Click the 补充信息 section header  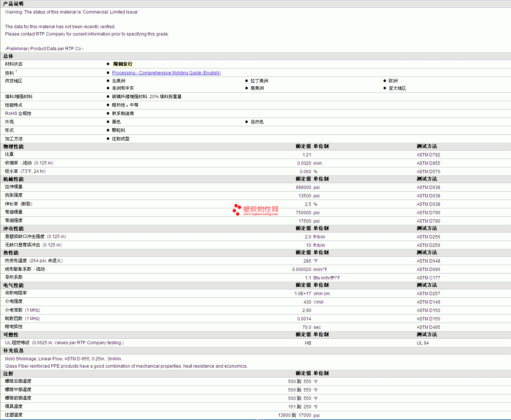pyautogui.click(x=13, y=350)
